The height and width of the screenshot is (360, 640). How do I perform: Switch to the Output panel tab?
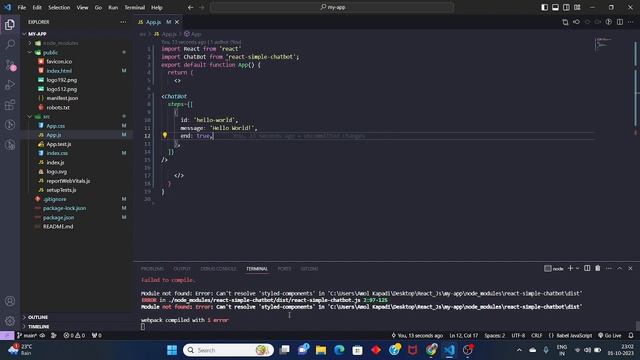(182, 269)
